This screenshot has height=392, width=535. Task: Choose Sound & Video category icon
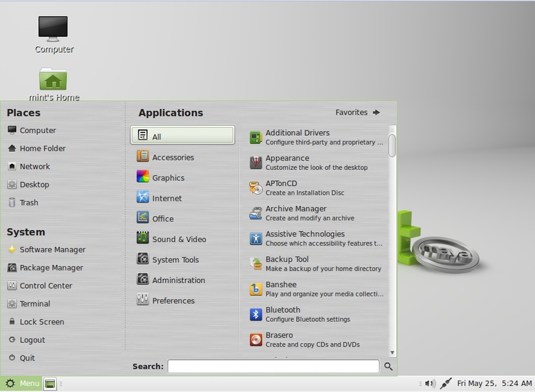pos(142,238)
